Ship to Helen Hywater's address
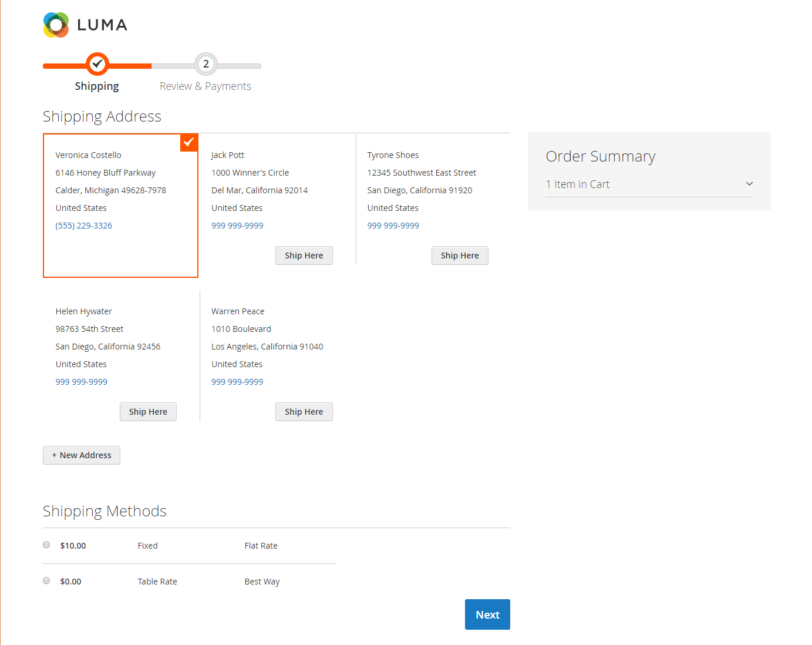812x645 pixels. point(148,412)
